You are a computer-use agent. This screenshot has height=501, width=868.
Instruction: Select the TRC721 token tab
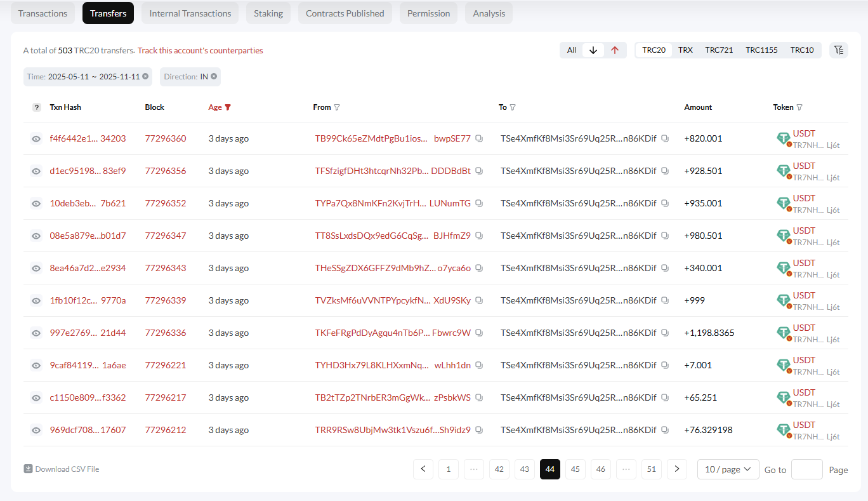[719, 50]
